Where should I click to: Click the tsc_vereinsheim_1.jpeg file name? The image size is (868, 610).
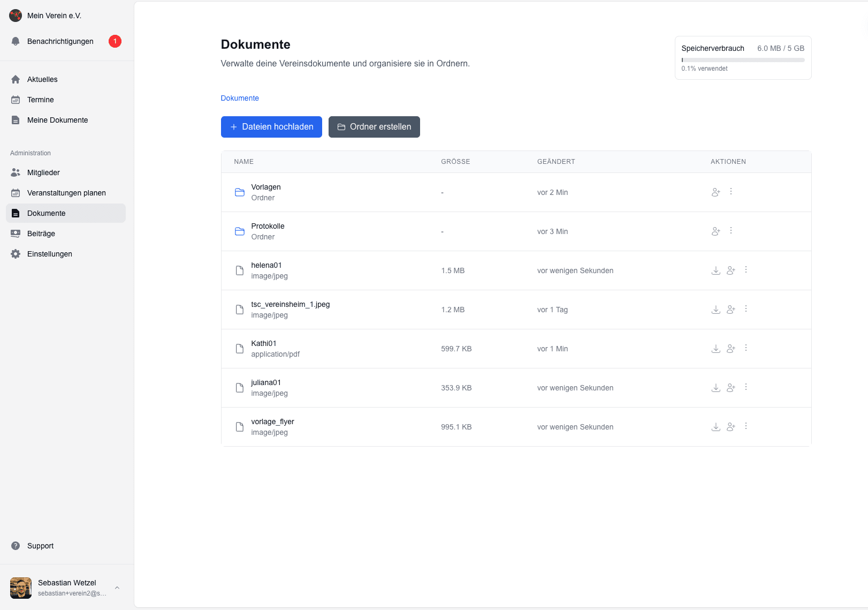[x=291, y=304]
